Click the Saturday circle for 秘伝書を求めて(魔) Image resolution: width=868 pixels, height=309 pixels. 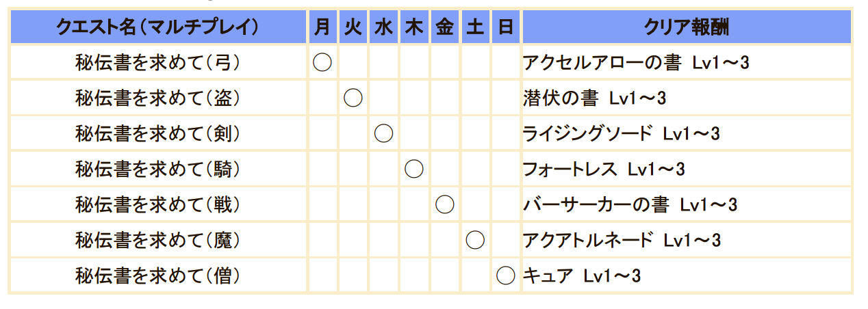coord(475,240)
